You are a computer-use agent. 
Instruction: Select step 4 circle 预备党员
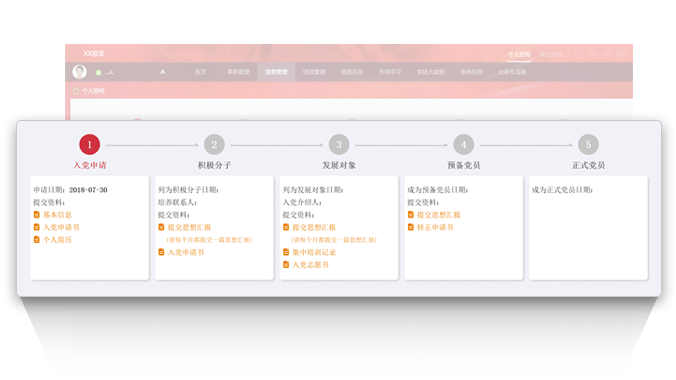pyautogui.click(x=463, y=144)
